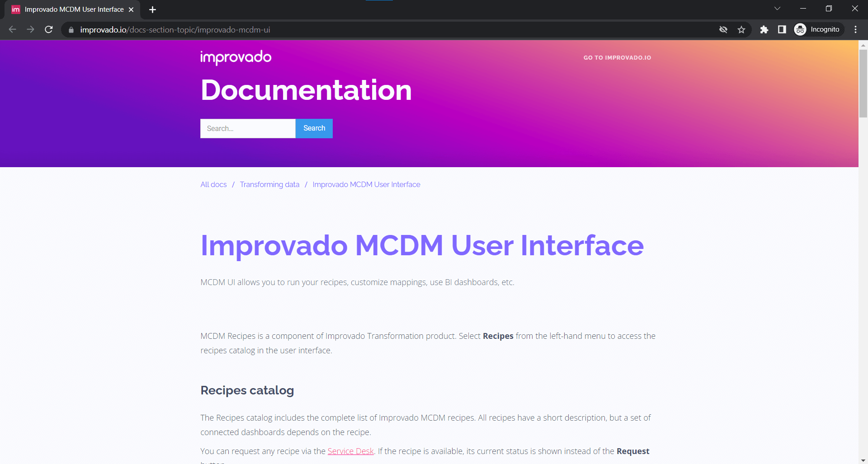Bookmark this page with the star icon

tap(741, 29)
